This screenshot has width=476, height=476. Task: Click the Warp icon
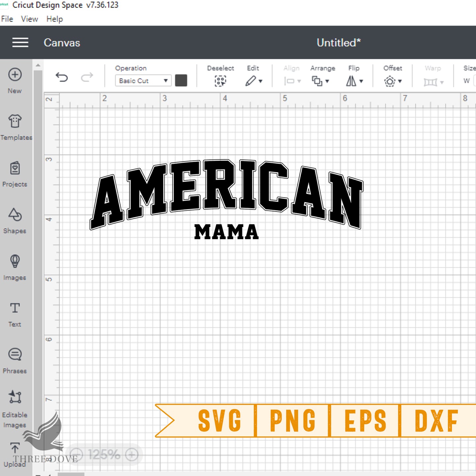coord(430,82)
